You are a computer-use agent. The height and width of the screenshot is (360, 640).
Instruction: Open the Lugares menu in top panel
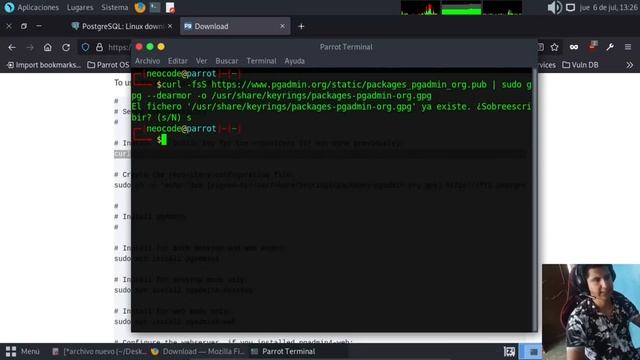point(80,7)
